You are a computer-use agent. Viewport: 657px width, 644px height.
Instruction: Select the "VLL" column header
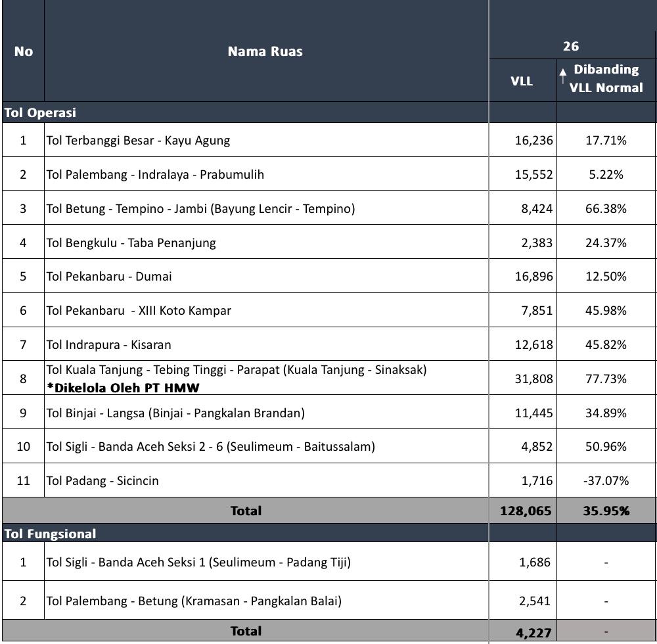click(522, 81)
